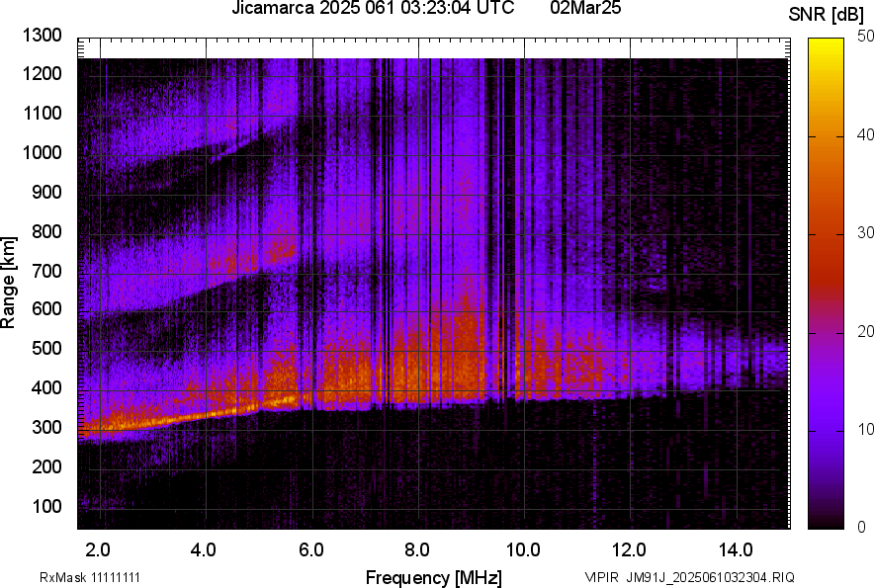
Task: Click the Range [km] axis label
Action: tap(9, 283)
